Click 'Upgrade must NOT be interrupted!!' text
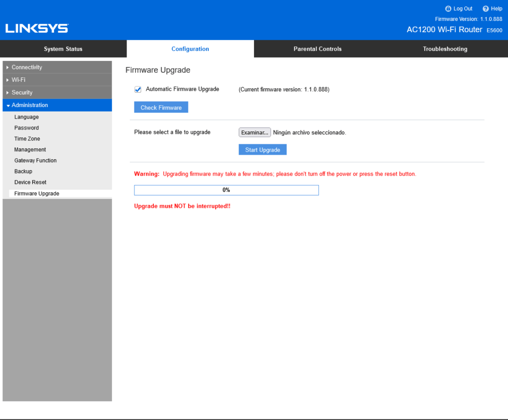The height and width of the screenshot is (420, 508). click(x=183, y=206)
